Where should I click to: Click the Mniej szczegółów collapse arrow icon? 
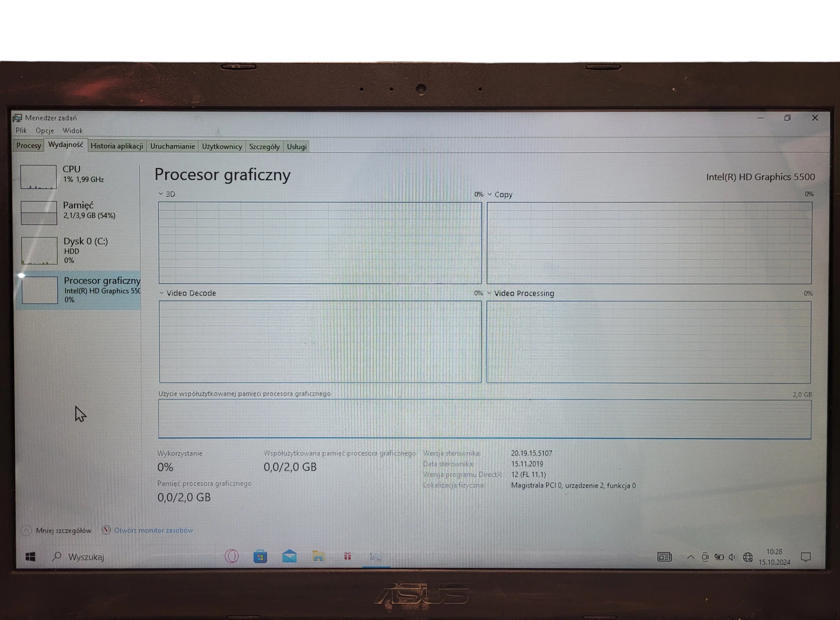[26, 530]
